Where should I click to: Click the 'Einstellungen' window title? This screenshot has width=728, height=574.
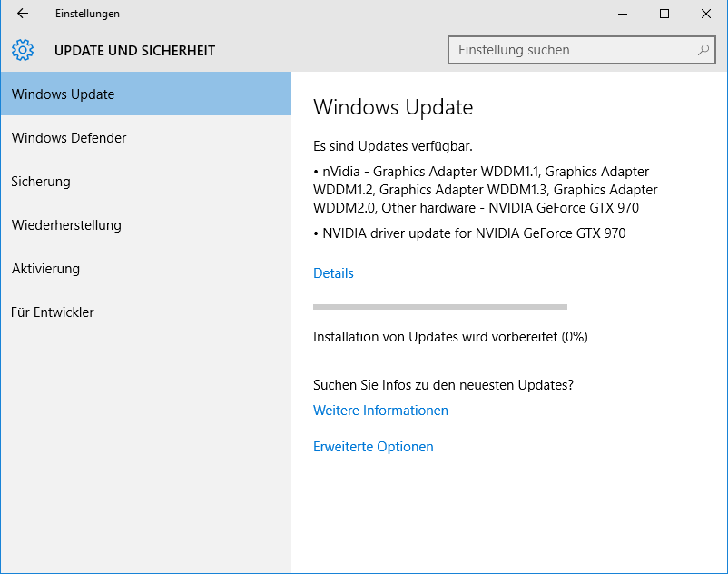pos(87,14)
